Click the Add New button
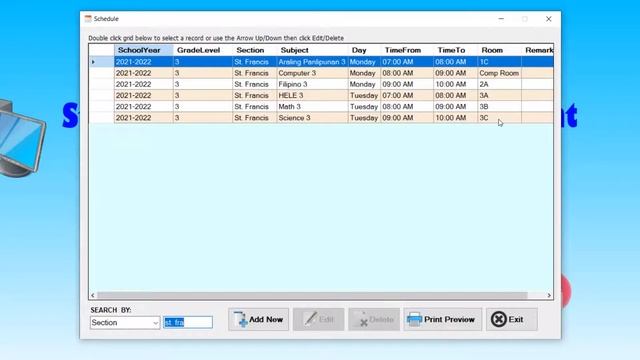This screenshot has width=640, height=360. (x=258, y=319)
